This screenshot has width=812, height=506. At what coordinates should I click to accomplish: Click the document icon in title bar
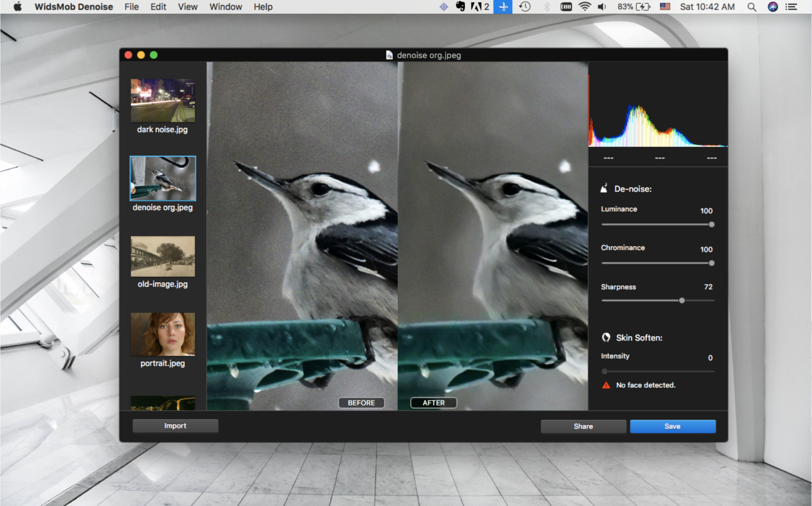tap(389, 55)
